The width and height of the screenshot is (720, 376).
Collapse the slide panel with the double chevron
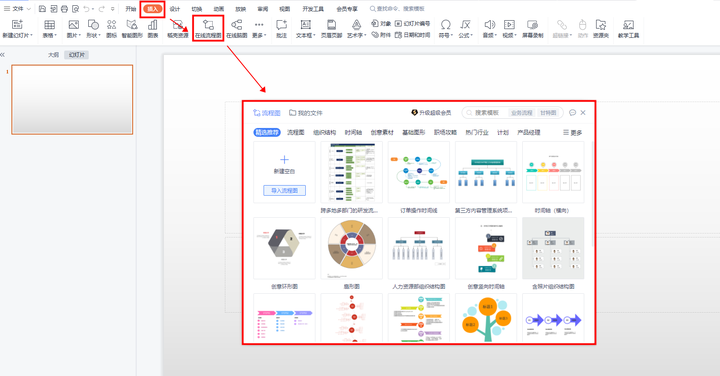3,55
